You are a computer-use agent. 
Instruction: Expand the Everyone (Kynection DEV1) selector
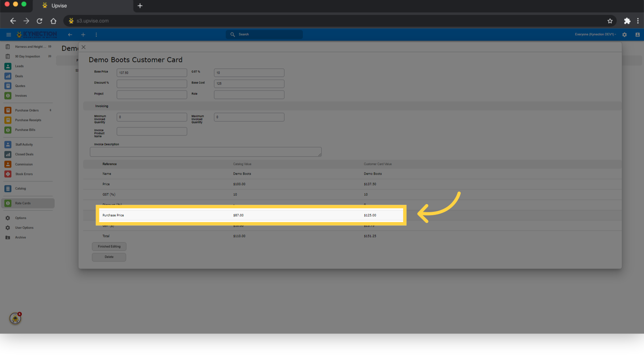[595, 35]
